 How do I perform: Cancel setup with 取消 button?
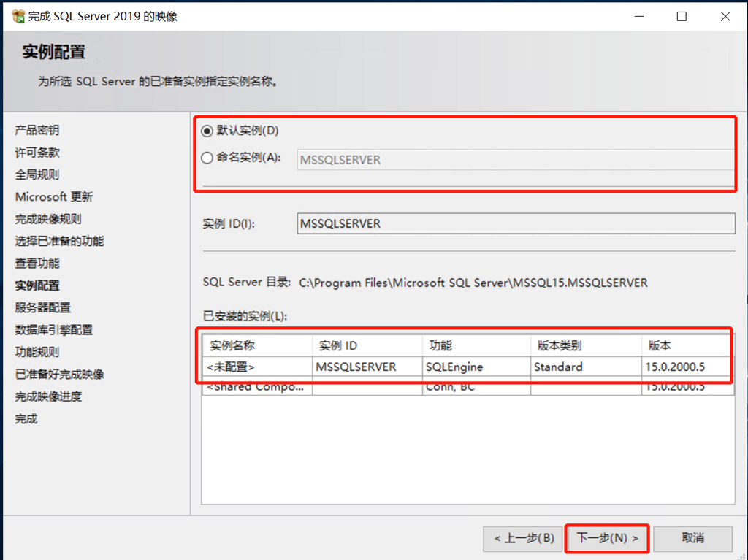[x=692, y=538]
